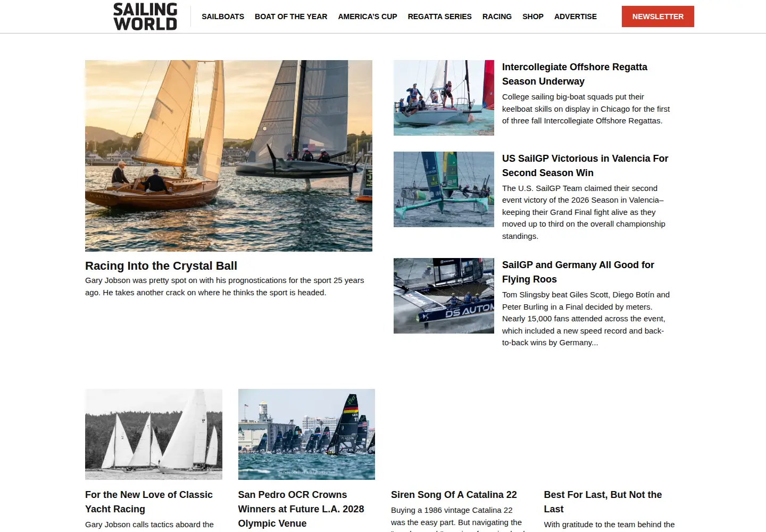The width and height of the screenshot is (766, 532).
Task: Click 'The U.S. SailGP Team claimed' summary
Action: tap(584, 212)
